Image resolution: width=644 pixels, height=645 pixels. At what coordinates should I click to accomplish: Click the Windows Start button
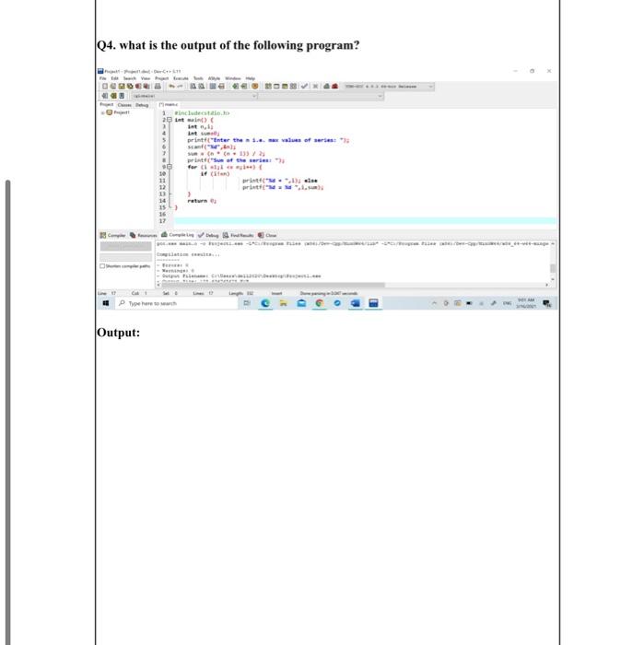click(106, 303)
